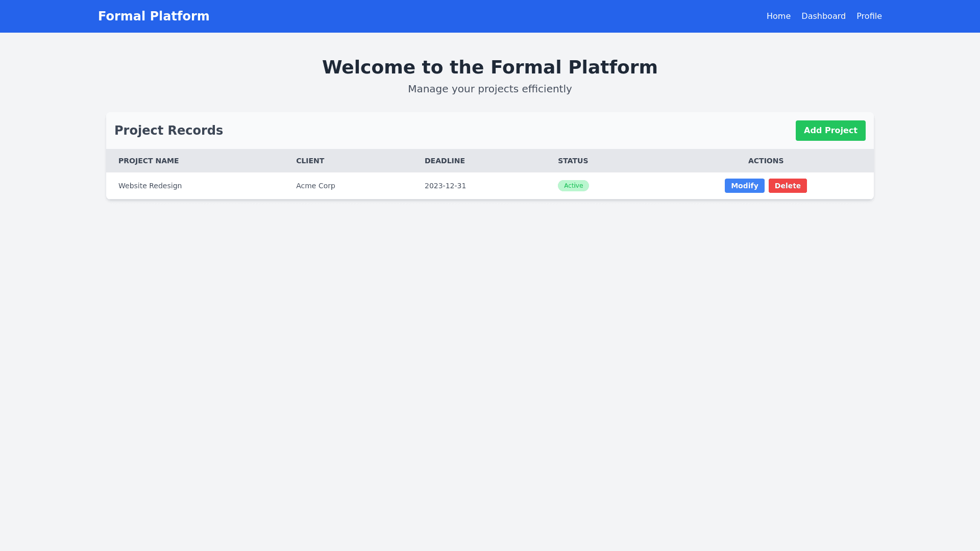Select the Acme Corp client cell

(315, 186)
